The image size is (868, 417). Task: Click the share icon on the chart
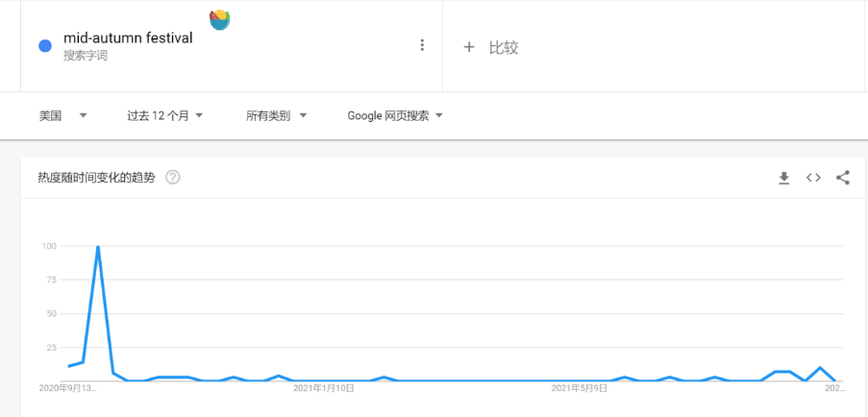(843, 178)
